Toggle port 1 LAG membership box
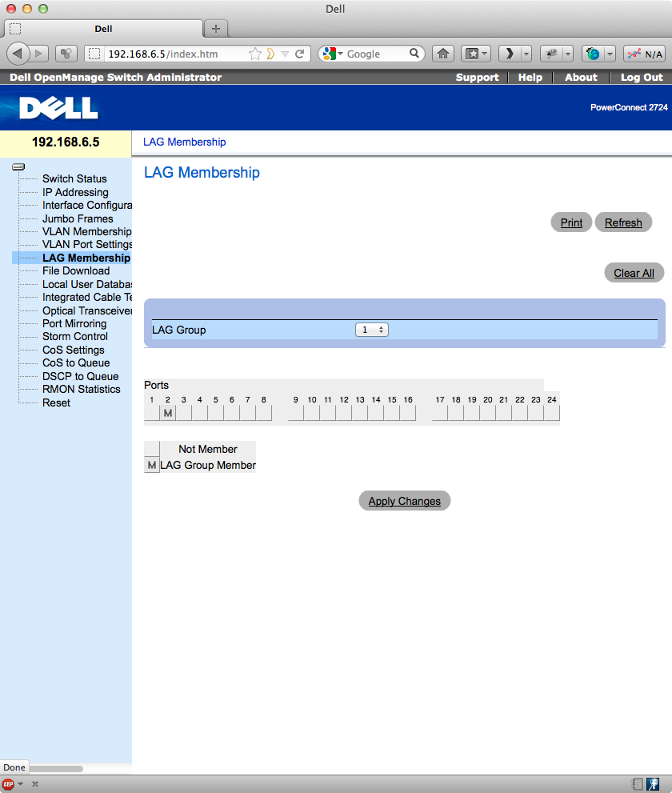This screenshot has width=672, height=793. tap(152, 413)
